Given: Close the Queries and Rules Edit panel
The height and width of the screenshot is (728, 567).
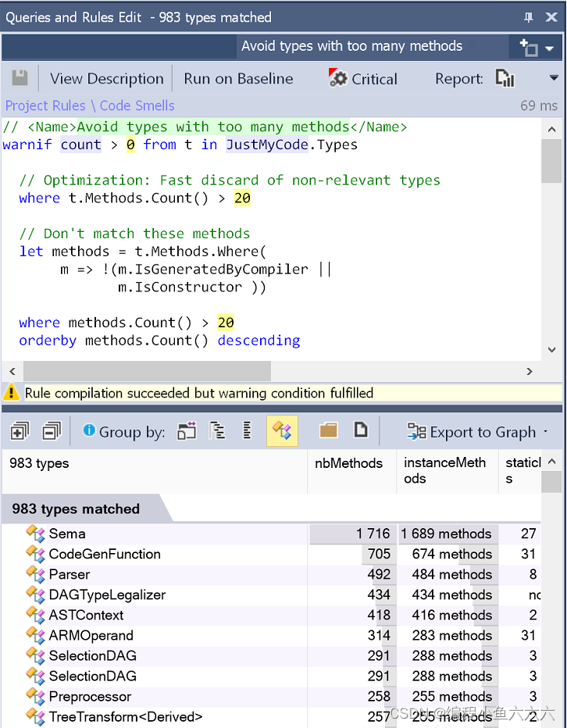Looking at the screenshot, I should 551,17.
